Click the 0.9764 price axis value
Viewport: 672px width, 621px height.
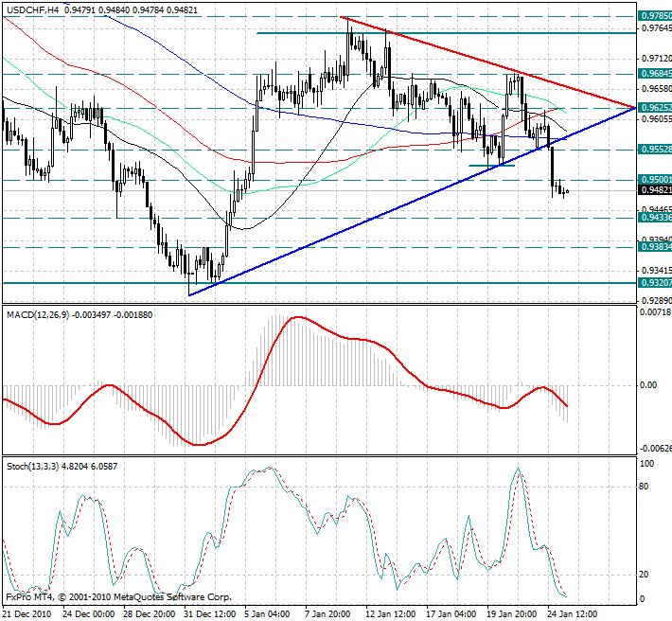657,27
